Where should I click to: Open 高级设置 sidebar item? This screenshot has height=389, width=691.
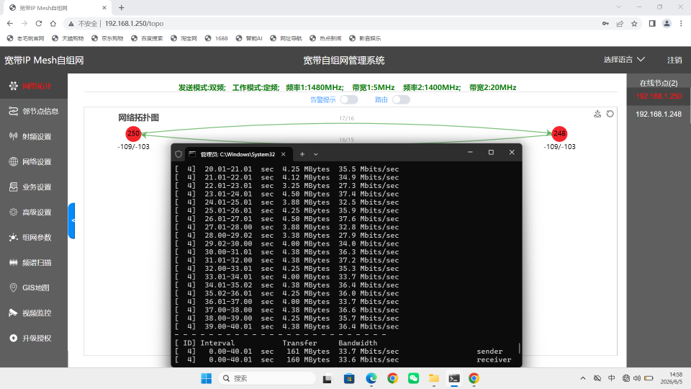pos(33,212)
